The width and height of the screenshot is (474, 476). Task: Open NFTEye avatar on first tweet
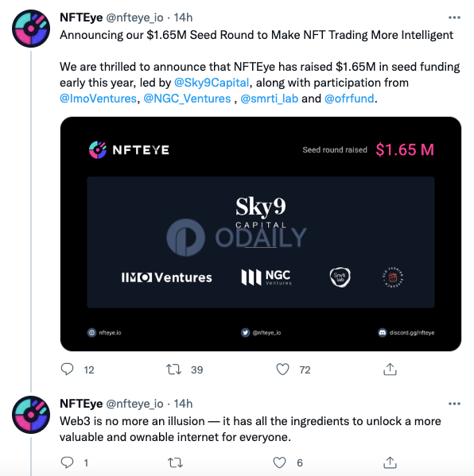pyautogui.click(x=31, y=29)
